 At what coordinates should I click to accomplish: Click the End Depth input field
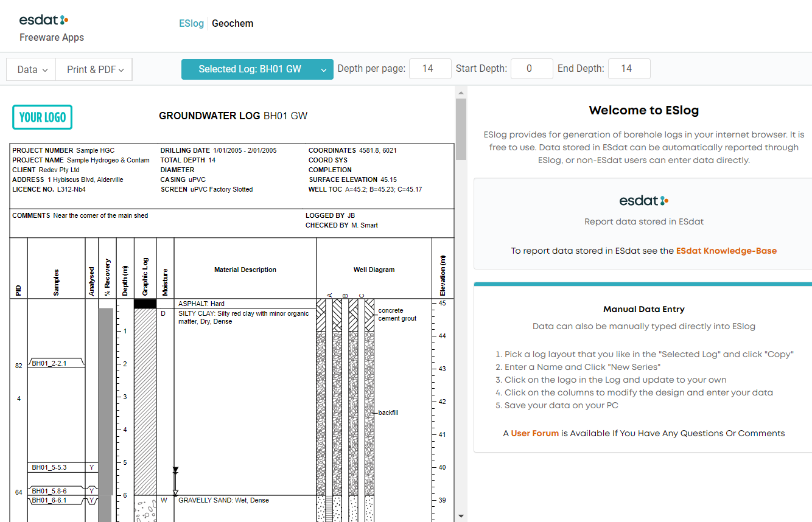click(x=629, y=69)
